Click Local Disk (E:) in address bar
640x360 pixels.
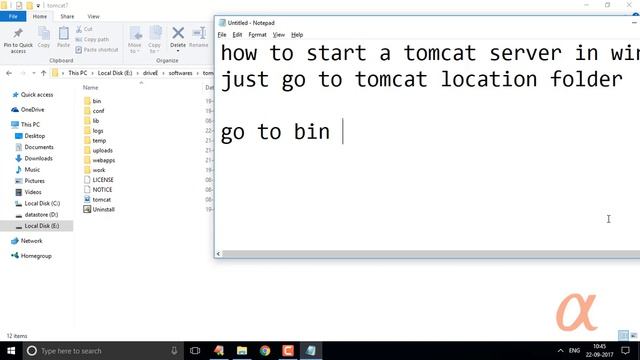[x=115, y=73]
